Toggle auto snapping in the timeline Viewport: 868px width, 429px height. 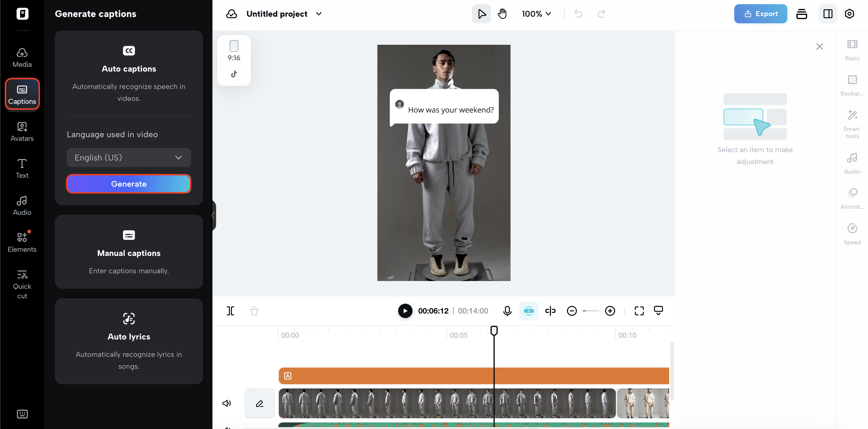click(x=529, y=311)
